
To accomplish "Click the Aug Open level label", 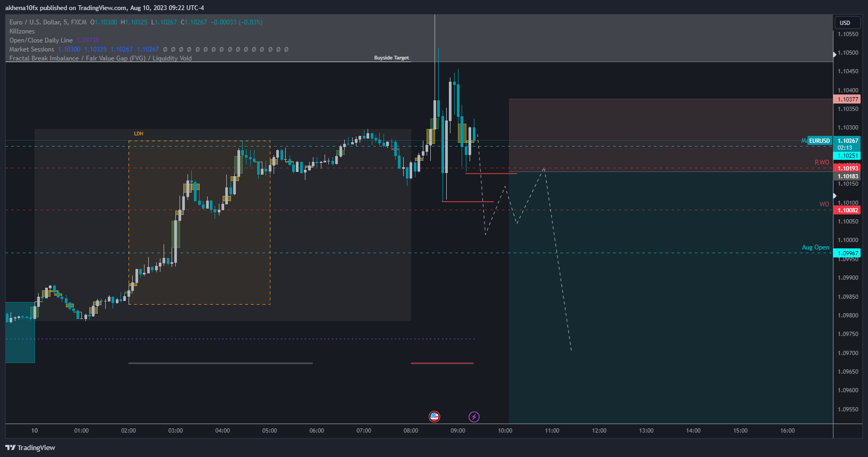I will 815,247.
